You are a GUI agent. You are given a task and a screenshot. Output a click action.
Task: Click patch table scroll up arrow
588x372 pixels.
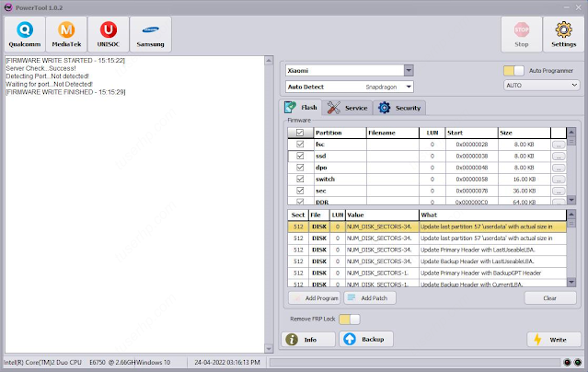pyautogui.click(x=571, y=215)
